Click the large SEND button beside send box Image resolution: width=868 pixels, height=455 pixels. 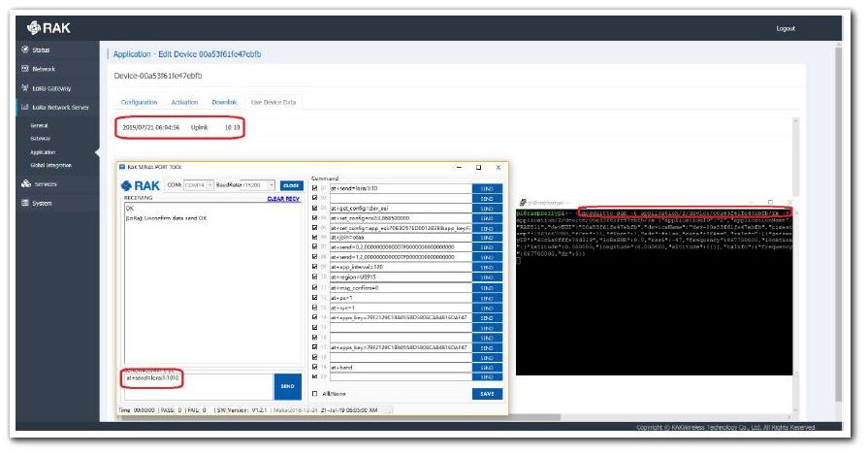(288, 386)
